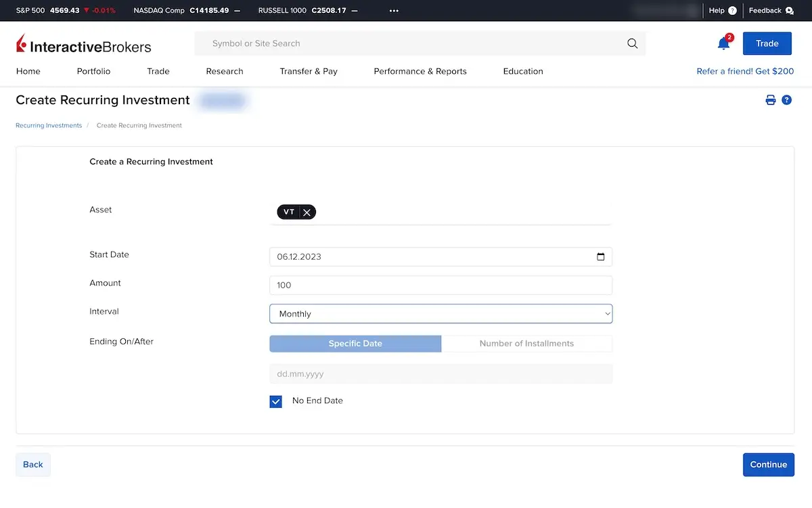Screen dimensions: 812x508
Task: Go to Recurring Investments breadcrumb
Action: (x=49, y=125)
